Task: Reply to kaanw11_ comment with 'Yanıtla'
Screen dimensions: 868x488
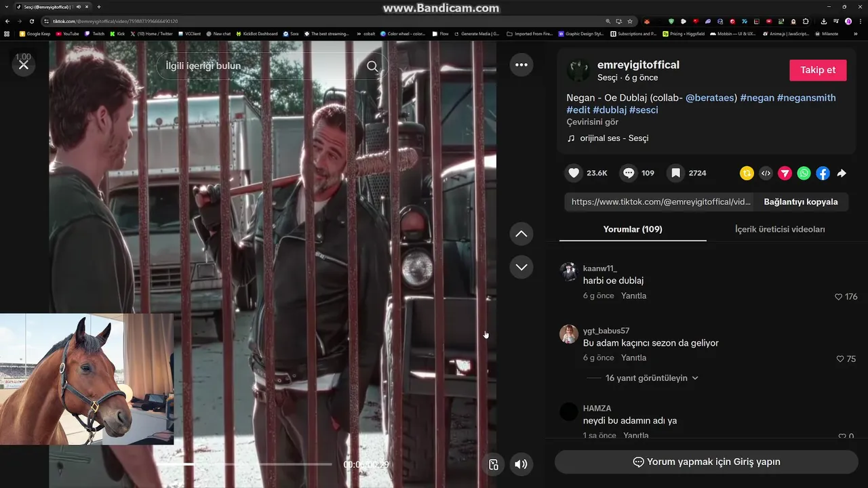Action: coord(634,296)
